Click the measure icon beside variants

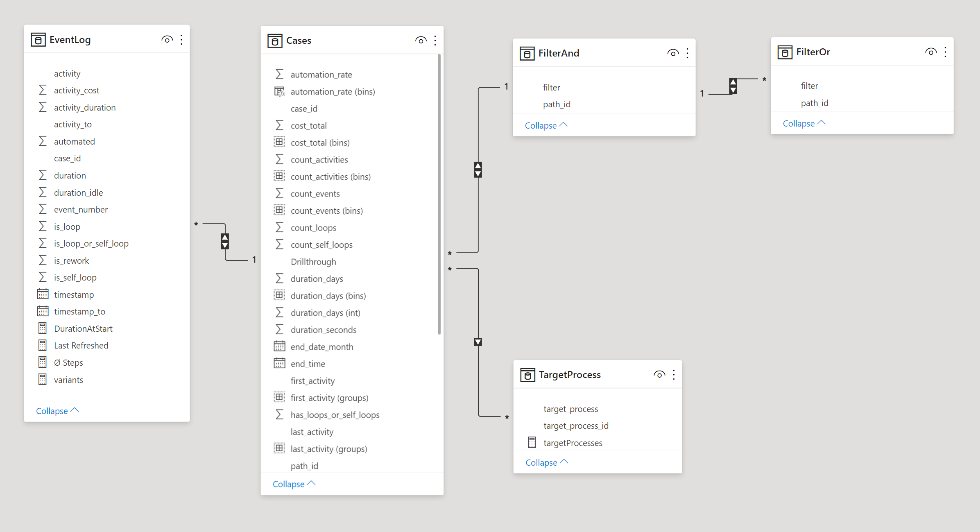43,380
